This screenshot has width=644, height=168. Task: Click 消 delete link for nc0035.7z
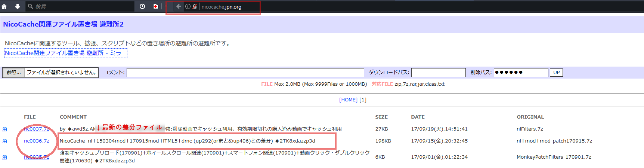click(x=4, y=157)
